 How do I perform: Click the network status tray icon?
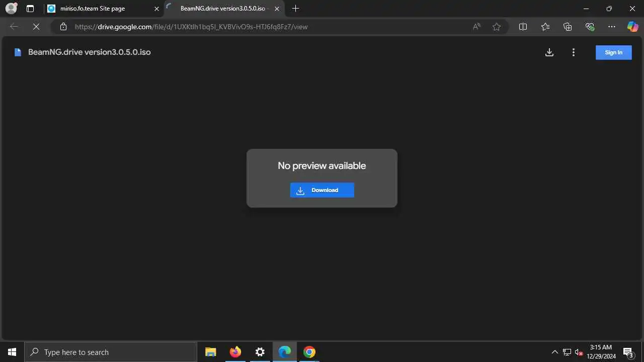pos(567,352)
